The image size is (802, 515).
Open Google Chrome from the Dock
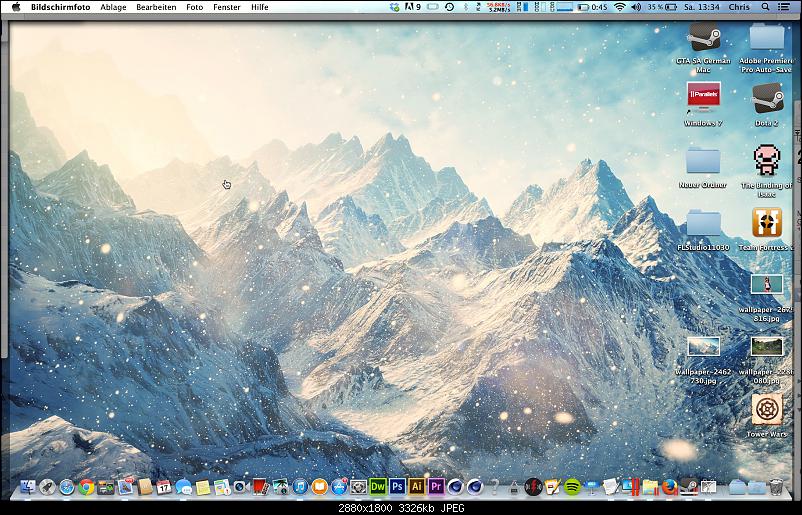click(x=86, y=487)
